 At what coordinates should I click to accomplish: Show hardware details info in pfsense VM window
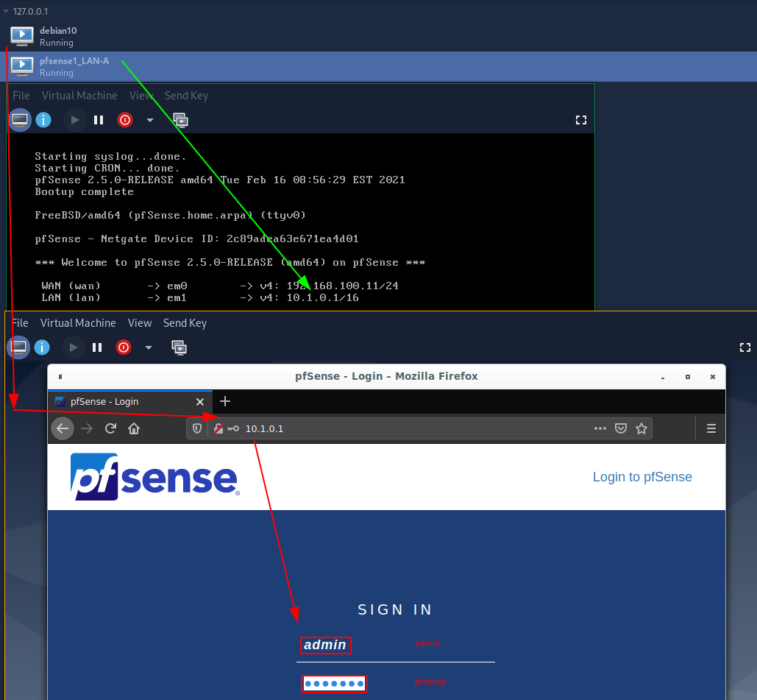click(43, 120)
